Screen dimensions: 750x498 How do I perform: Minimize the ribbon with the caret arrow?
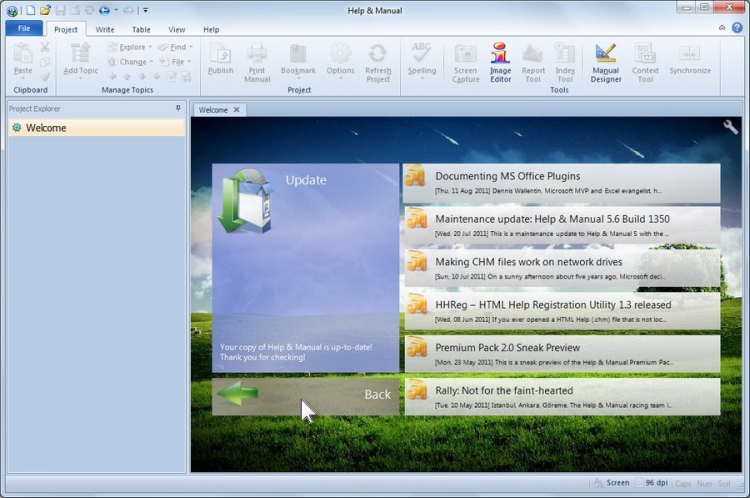click(x=722, y=28)
